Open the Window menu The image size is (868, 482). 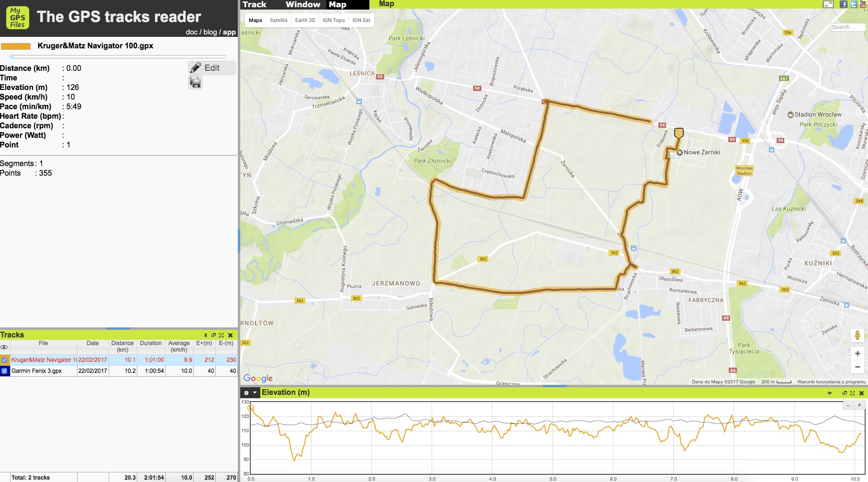[303, 4]
